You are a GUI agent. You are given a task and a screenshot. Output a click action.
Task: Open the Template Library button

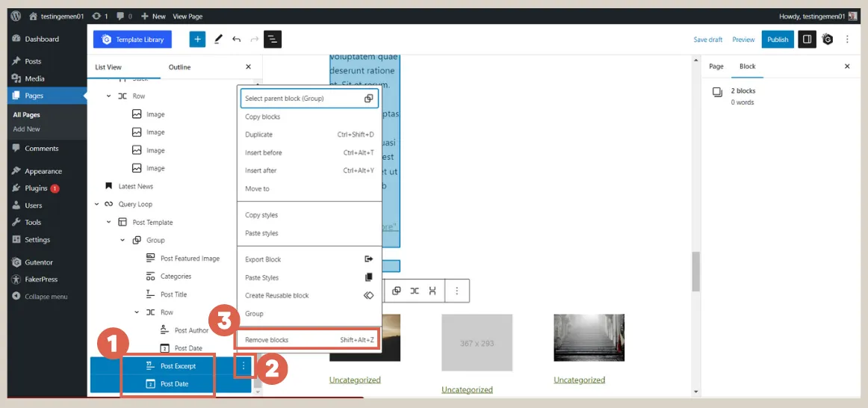[132, 40]
